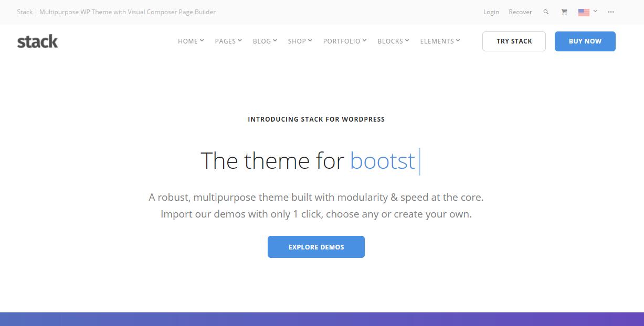The width and height of the screenshot is (644, 326).
Task: Click the Login link
Action: 491,12
